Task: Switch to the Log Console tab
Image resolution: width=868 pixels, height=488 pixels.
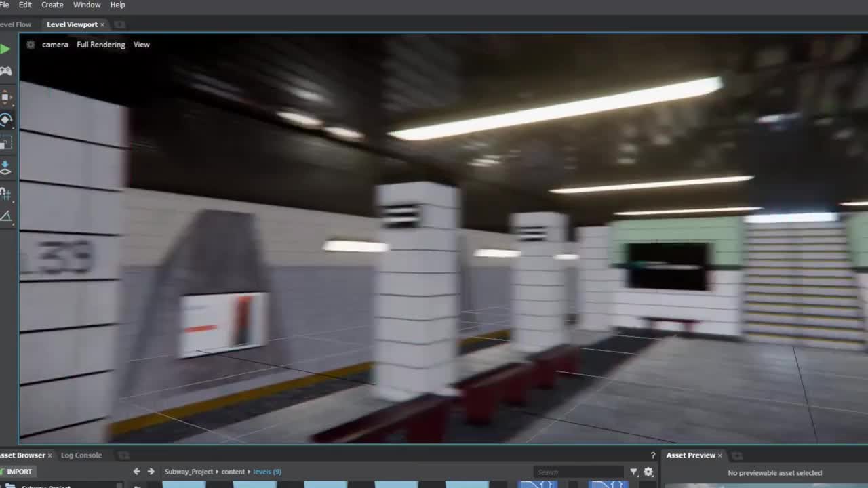Action: coord(81,455)
